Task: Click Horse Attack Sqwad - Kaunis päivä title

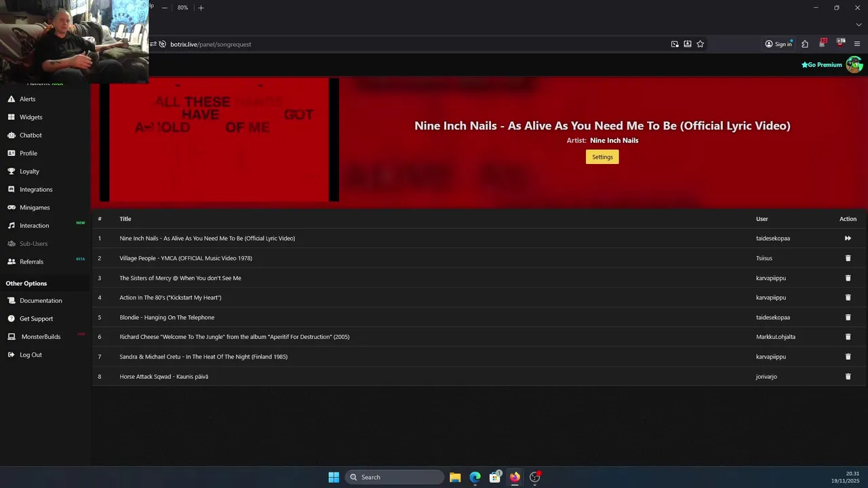Action: [164, 376]
